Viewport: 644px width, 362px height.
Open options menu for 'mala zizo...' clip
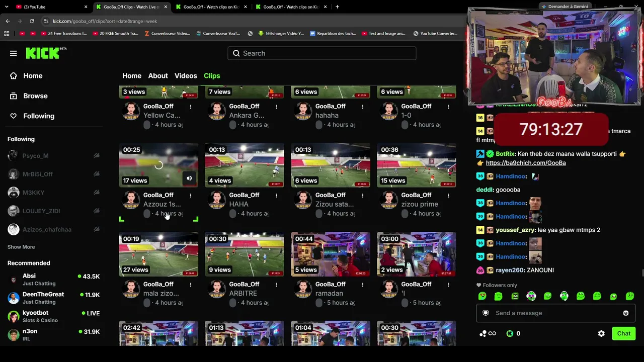pos(190,285)
